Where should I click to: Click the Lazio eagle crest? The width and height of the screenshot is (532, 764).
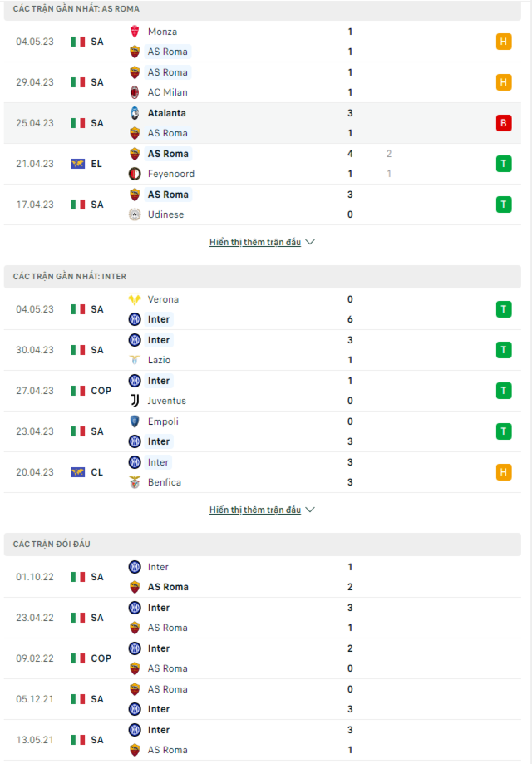click(x=135, y=360)
